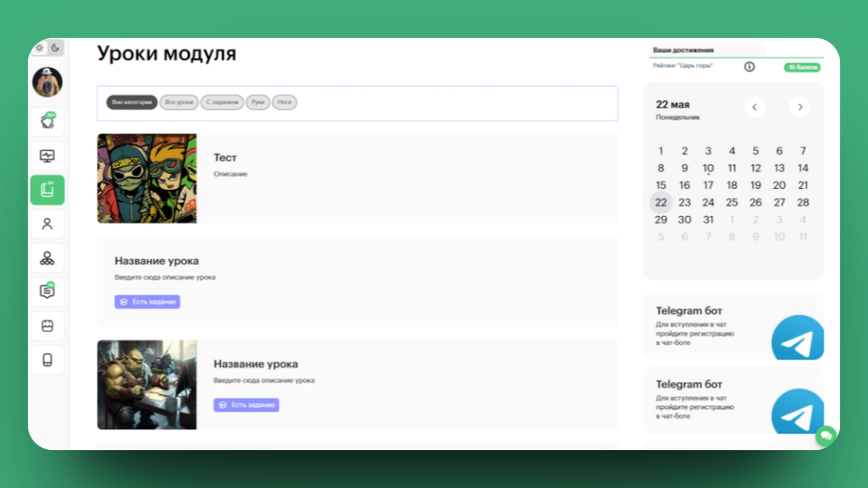Screen dimensions: 868x488
Task: Open the green lessons book sidebar icon
Action: pos(47,190)
